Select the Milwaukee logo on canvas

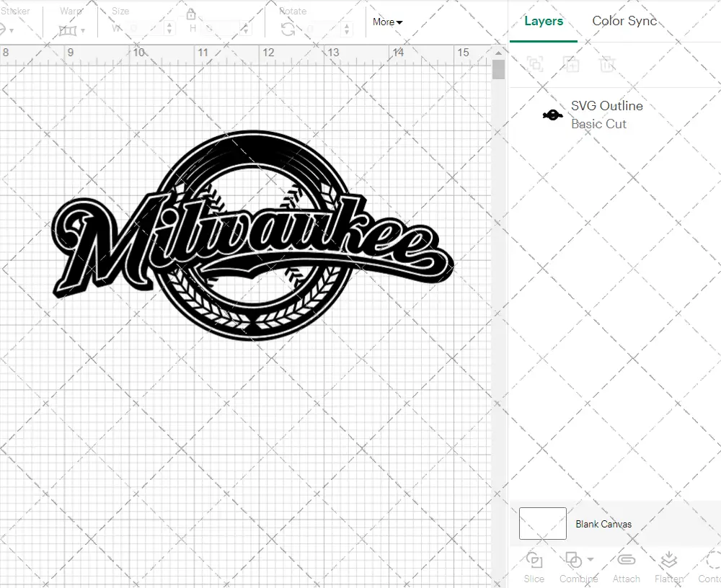click(252, 236)
